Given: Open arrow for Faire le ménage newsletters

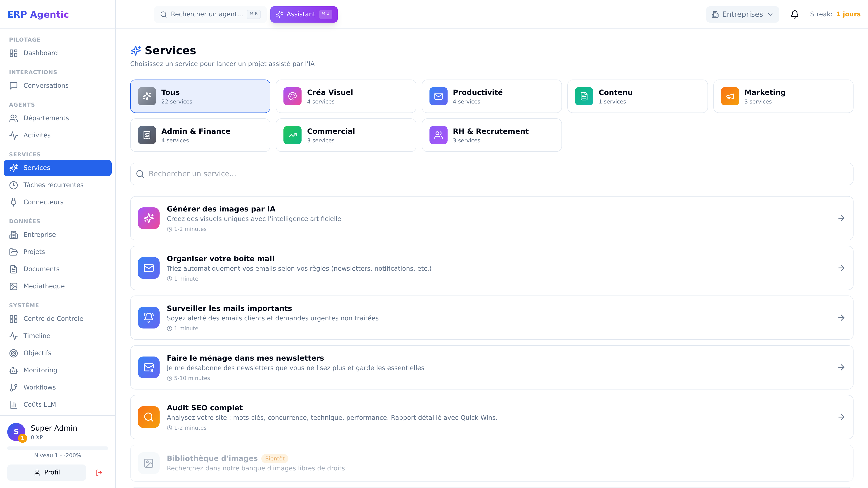Looking at the screenshot, I should click(x=841, y=367).
